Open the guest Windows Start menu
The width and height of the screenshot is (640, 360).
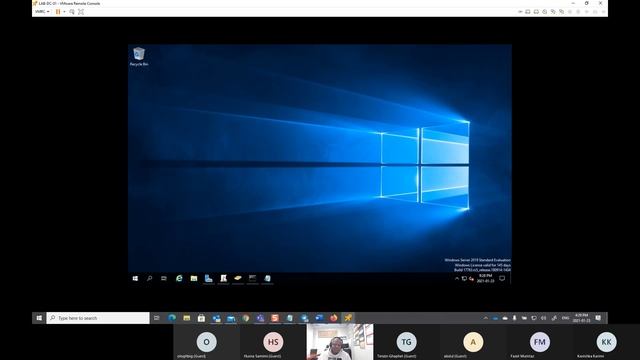pos(135,278)
